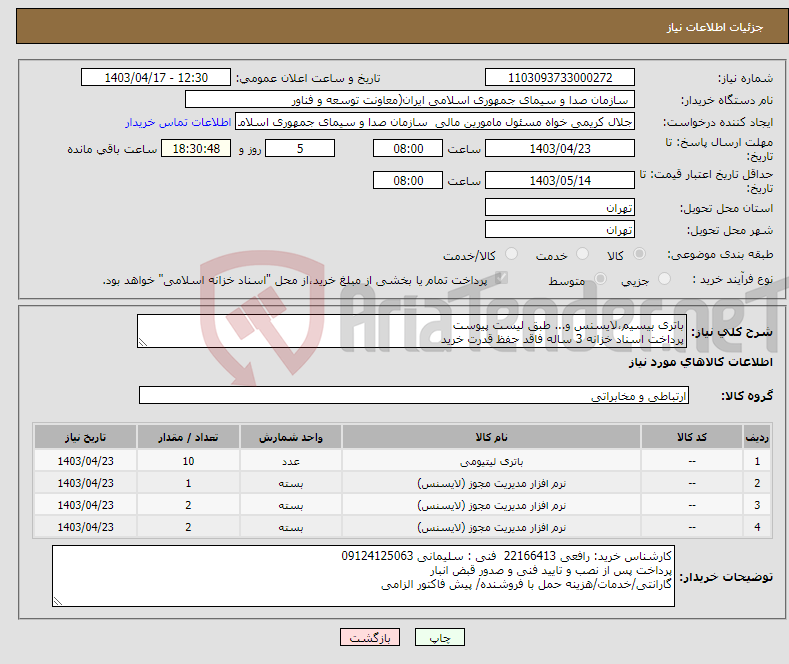Click the delivery province تهران field

560,207
